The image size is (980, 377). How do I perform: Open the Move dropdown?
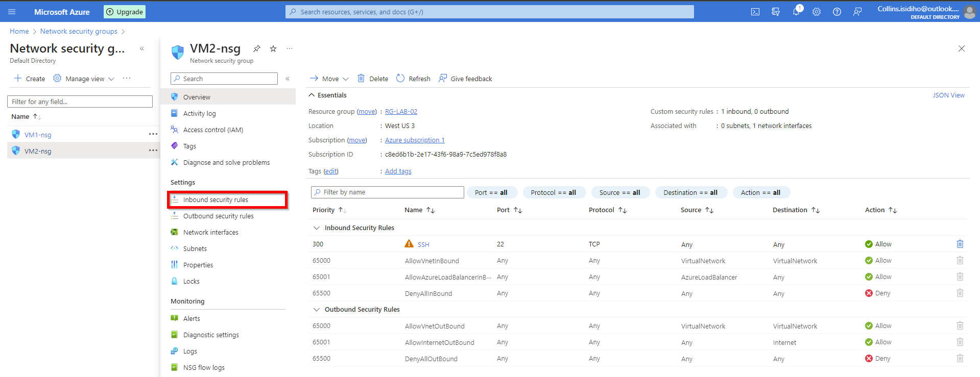tap(329, 79)
